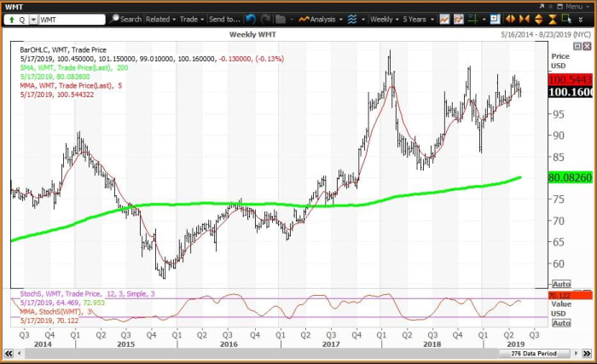Image resolution: width=597 pixels, height=364 pixels.
Task: Open the Related menu
Action: point(159,18)
